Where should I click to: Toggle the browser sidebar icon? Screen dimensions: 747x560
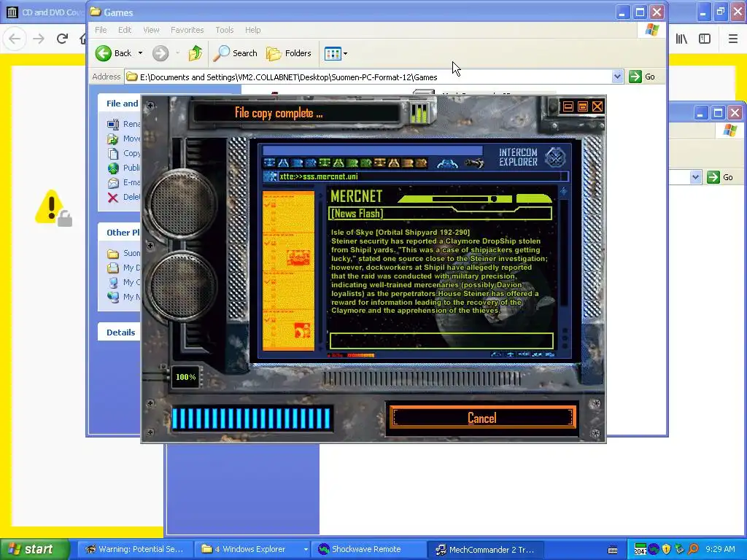pos(705,39)
